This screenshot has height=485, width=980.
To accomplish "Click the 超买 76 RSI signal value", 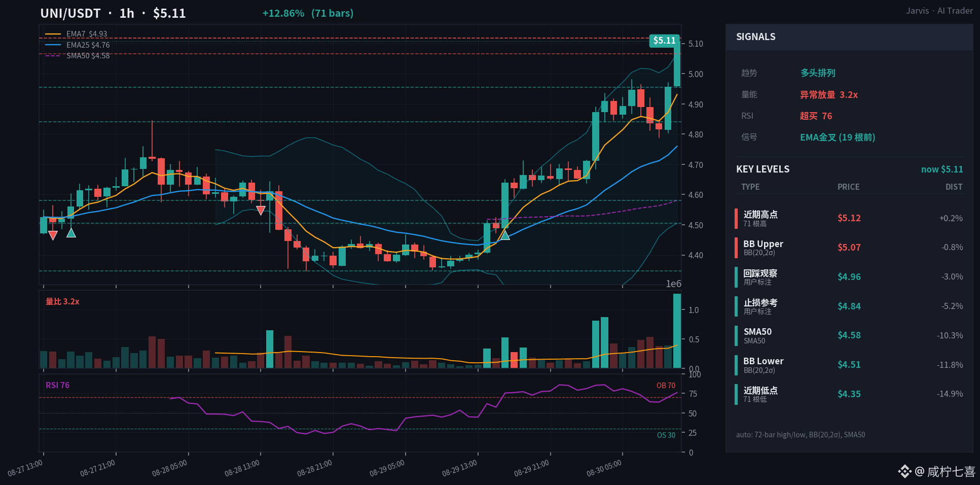I will [x=816, y=116].
